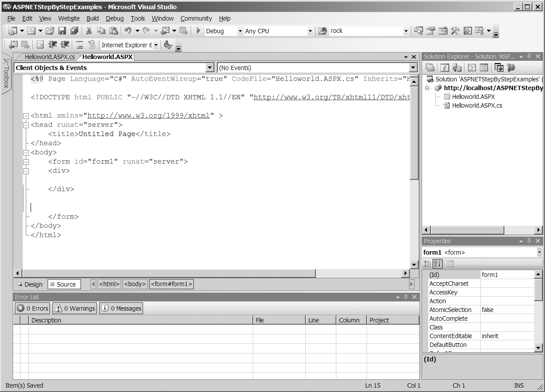Click the Increase Indent toolbar icon
545x392 pixels.
click(x=65, y=45)
